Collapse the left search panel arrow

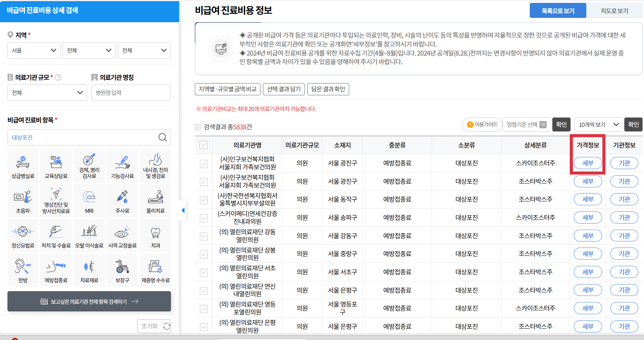click(183, 210)
